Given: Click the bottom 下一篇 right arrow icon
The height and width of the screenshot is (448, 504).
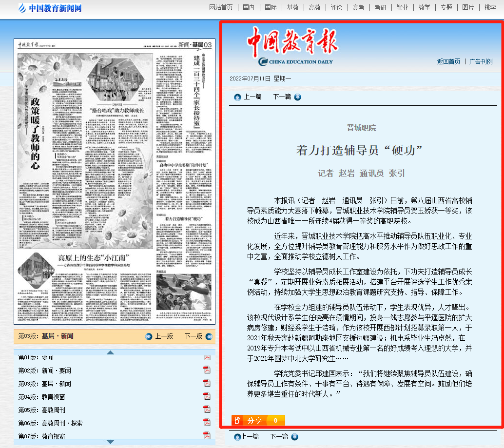Looking at the screenshot, I should (294, 437).
